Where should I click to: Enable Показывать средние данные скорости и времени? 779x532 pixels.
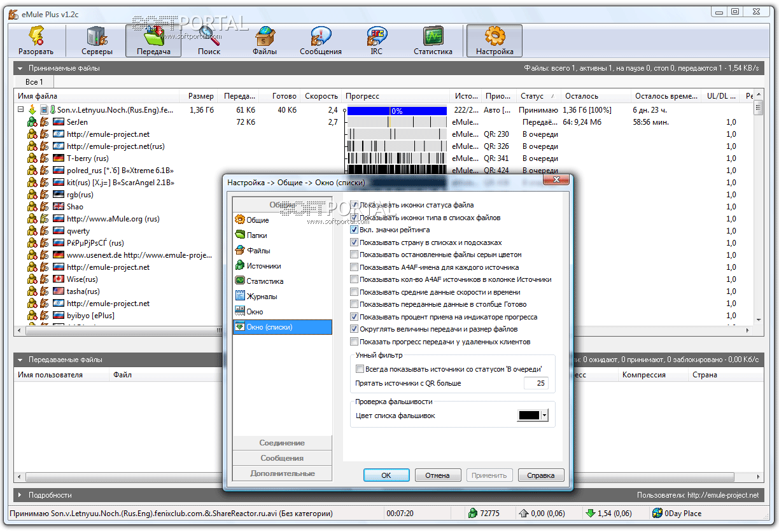[354, 293]
